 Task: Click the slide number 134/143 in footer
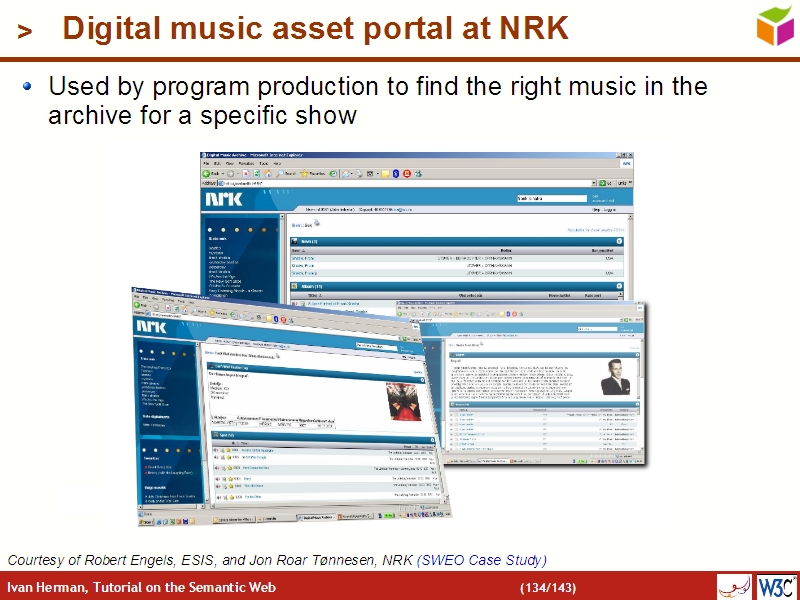[547, 586]
